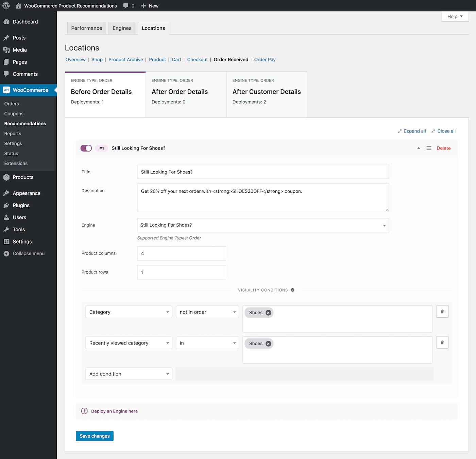Click the Products box icon
Image resolution: width=476 pixels, height=459 pixels.
pos(6,177)
